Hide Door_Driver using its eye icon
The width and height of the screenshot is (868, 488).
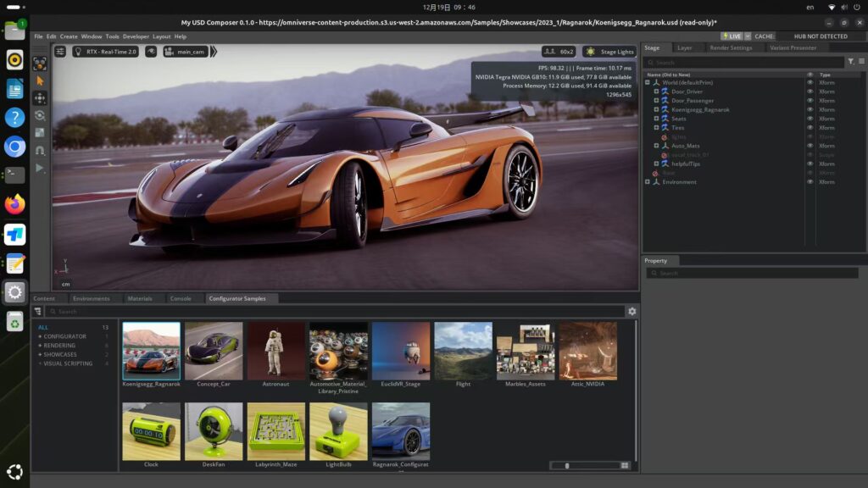tap(810, 91)
